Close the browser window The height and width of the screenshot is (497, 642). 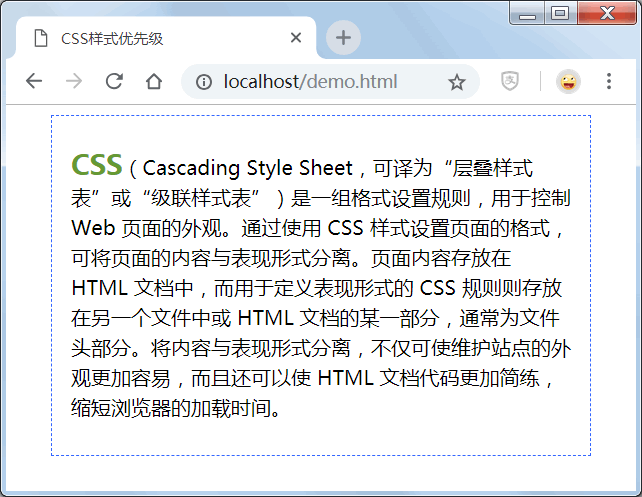click(x=606, y=13)
